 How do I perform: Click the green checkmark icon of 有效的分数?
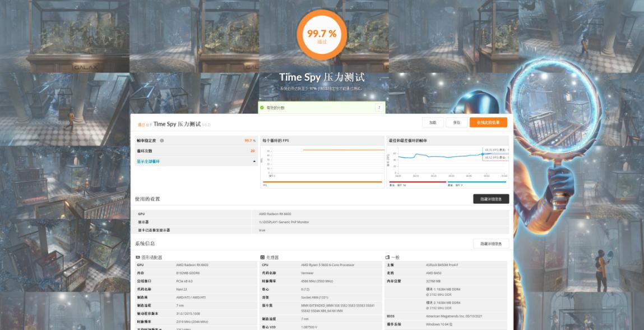[x=261, y=107]
